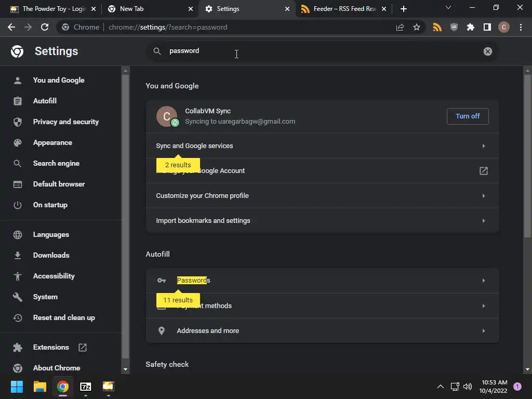Open the Powder Toy taskbar app
The height and width of the screenshot is (399, 532).
pyautogui.click(x=108, y=387)
